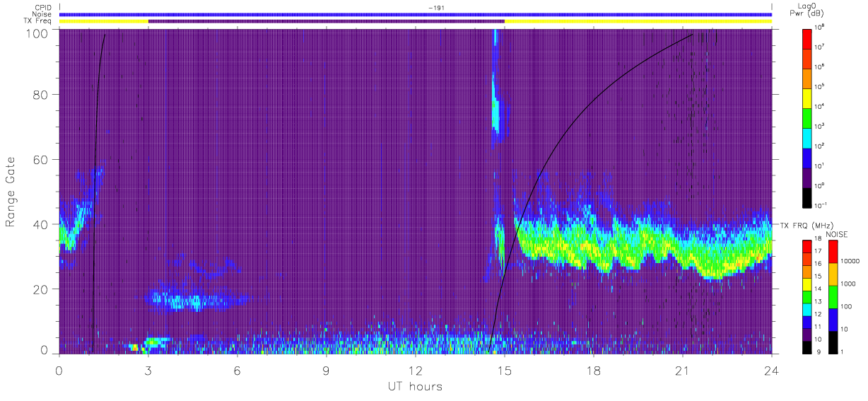Click the purple middle section of TX Freq strip
The height and width of the screenshot is (401, 868).
[327, 21]
